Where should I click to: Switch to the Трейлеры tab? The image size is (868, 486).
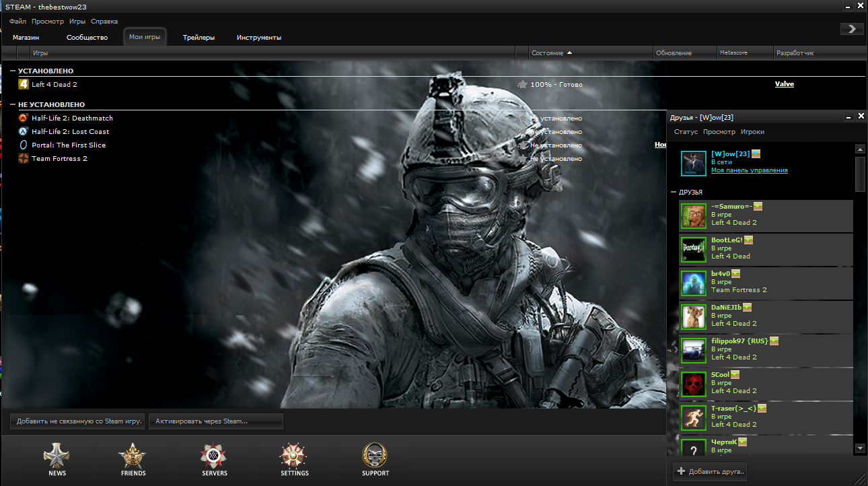coord(198,38)
